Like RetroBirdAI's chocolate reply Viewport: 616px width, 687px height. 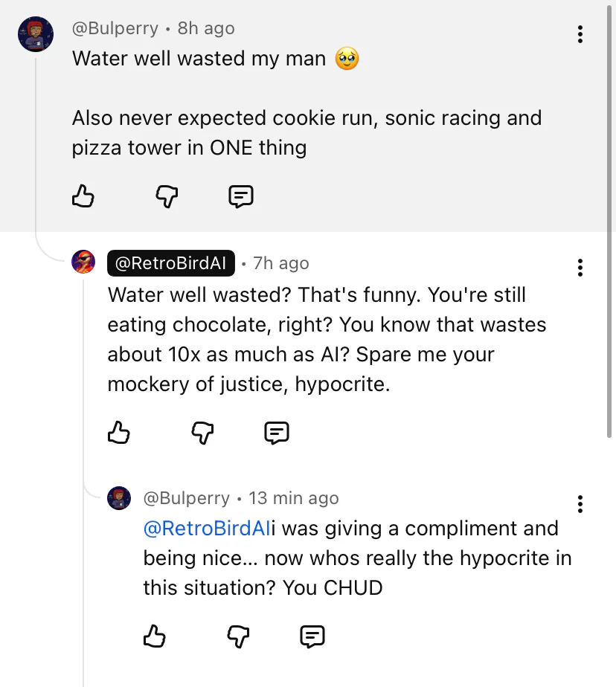(119, 432)
